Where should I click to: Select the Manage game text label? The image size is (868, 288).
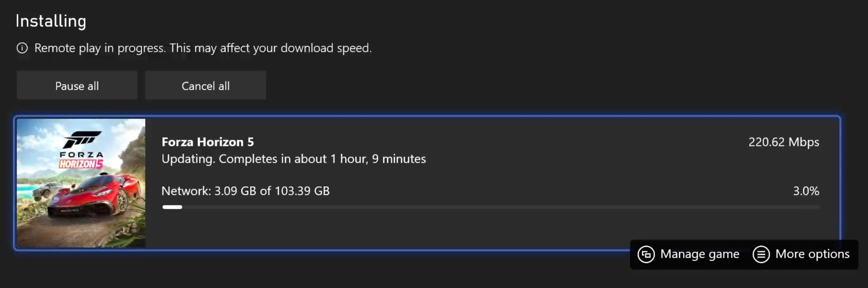tap(699, 254)
